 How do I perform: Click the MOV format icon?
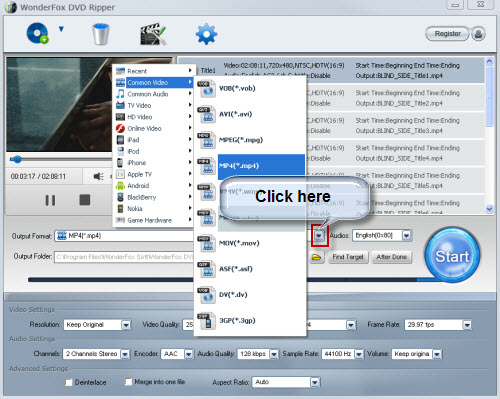pos(206,243)
